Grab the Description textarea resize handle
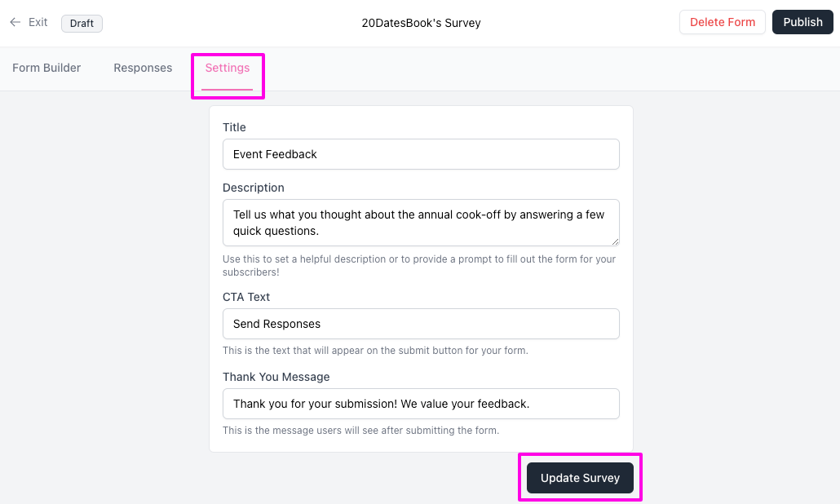Image resolution: width=840 pixels, height=504 pixels. pos(615,241)
